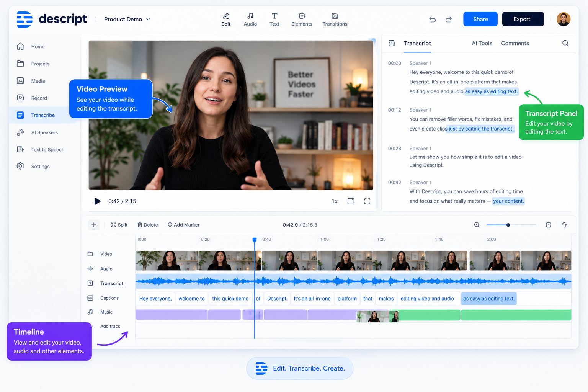Open the user profile avatar
Viewport: 588px width, 392px height.
tap(563, 19)
